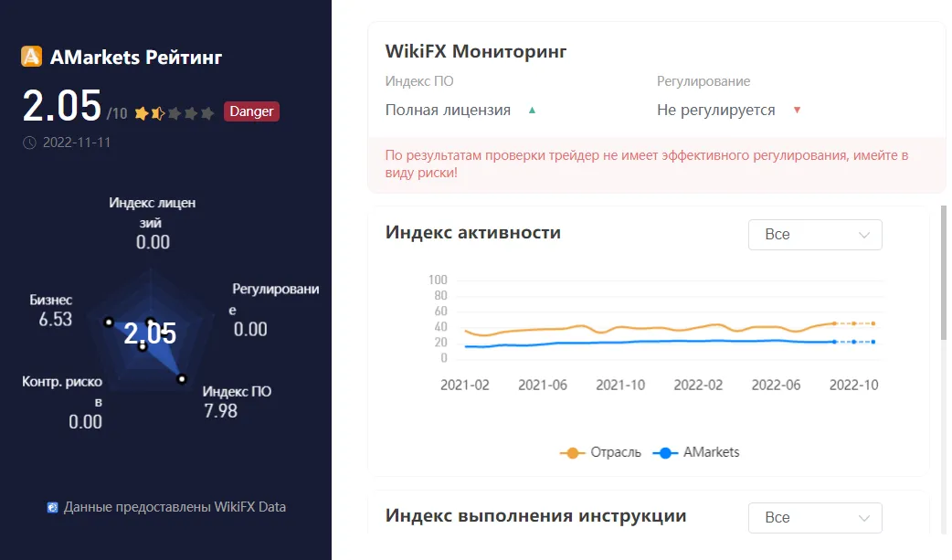Click the Контр. рисков 0.00 value
Image resolution: width=952 pixels, height=560 pixels.
click(x=85, y=421)
